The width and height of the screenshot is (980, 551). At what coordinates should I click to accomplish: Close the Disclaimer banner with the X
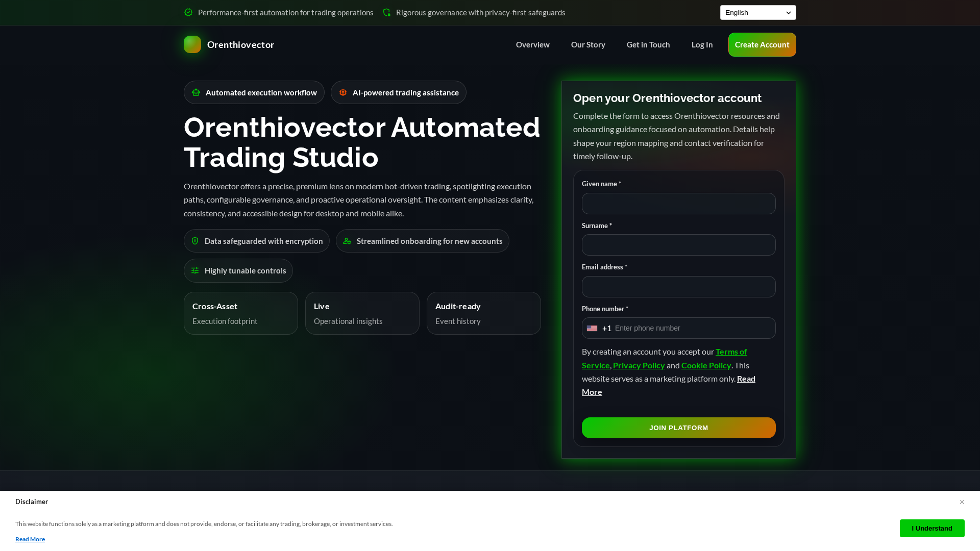tap(962, 502)
